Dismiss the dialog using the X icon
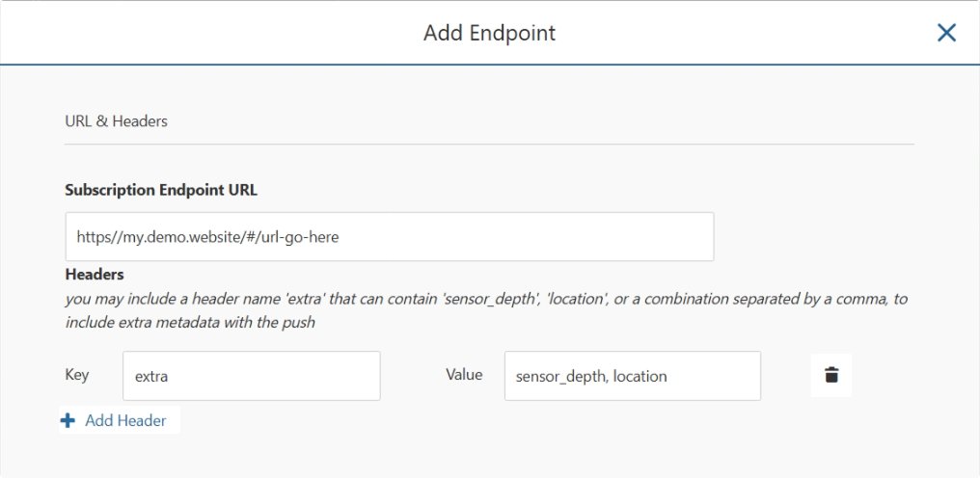The width and height of the screenshot is (980, 478). coord(947,33)
